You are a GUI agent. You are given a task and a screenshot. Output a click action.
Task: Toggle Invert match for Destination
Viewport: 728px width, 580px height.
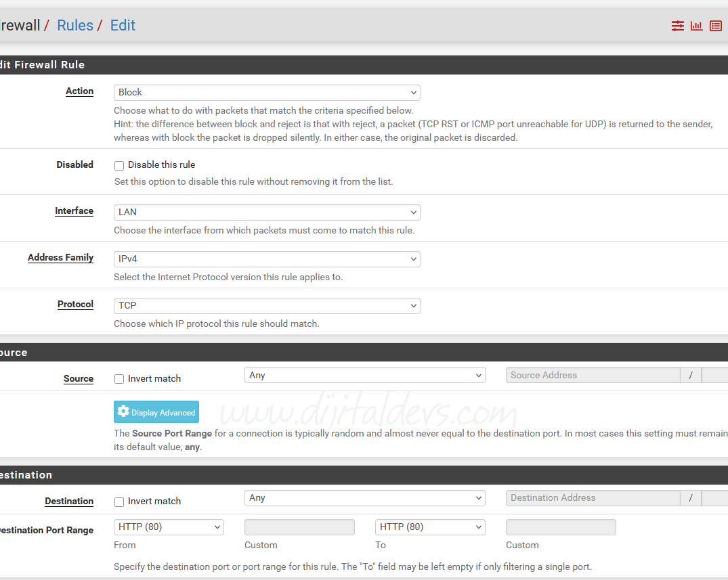pos(119,501)
